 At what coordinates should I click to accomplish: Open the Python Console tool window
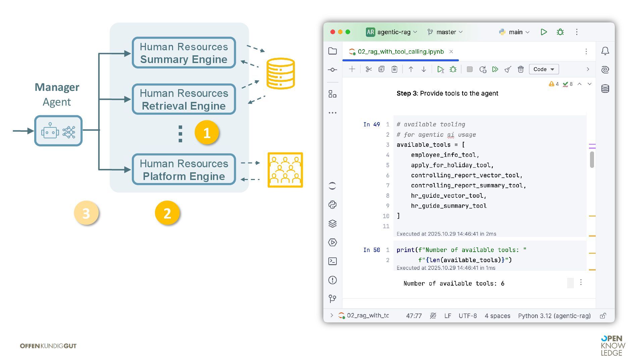coord(332,205)
